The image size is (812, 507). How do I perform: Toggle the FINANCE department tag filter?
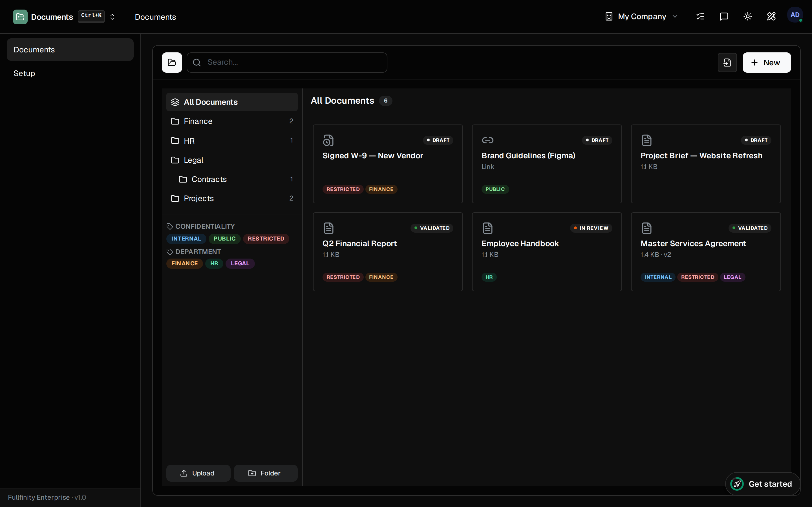click(x=185, y=263)
